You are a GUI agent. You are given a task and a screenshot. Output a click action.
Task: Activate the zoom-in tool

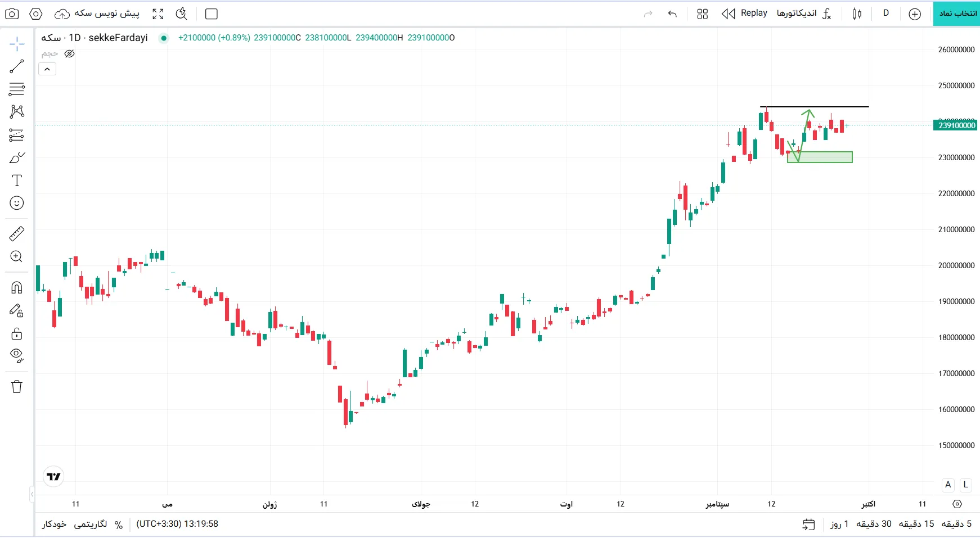point(17,256)
